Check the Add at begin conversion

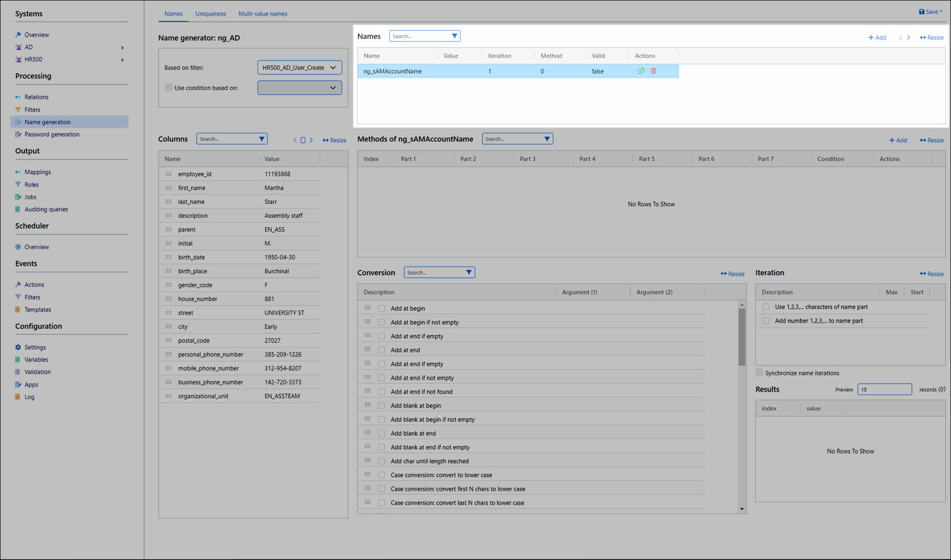[381, 308]
